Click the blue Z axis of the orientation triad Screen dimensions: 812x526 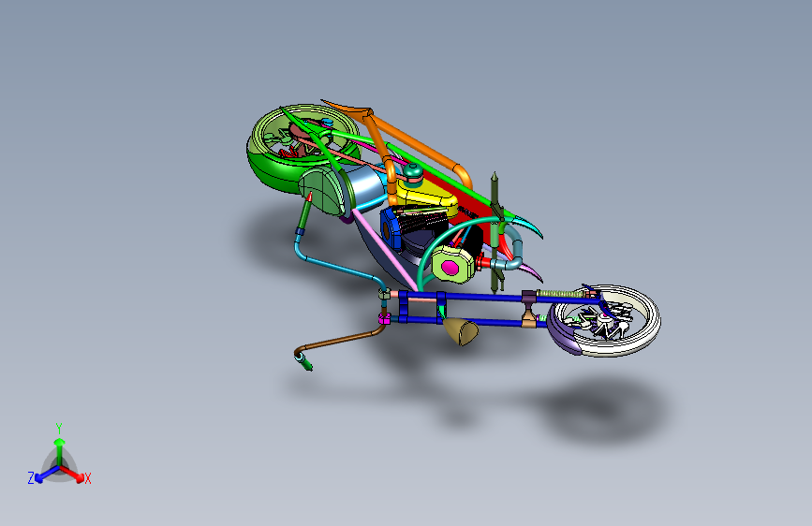[x=48, y=474]
